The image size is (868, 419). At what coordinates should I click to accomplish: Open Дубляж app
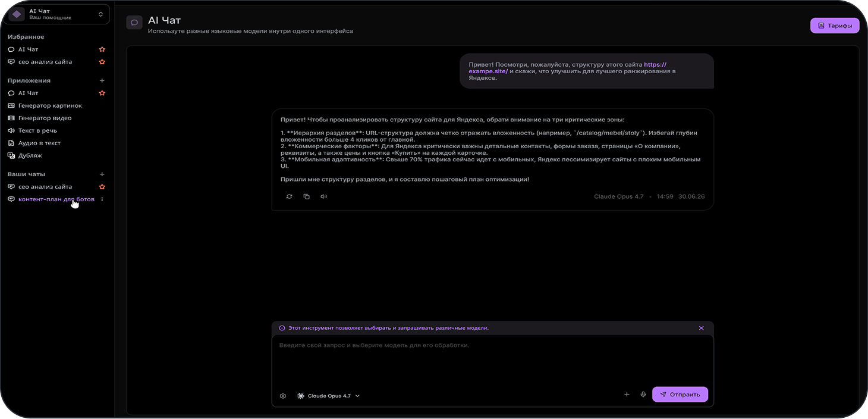pos(30,155)
